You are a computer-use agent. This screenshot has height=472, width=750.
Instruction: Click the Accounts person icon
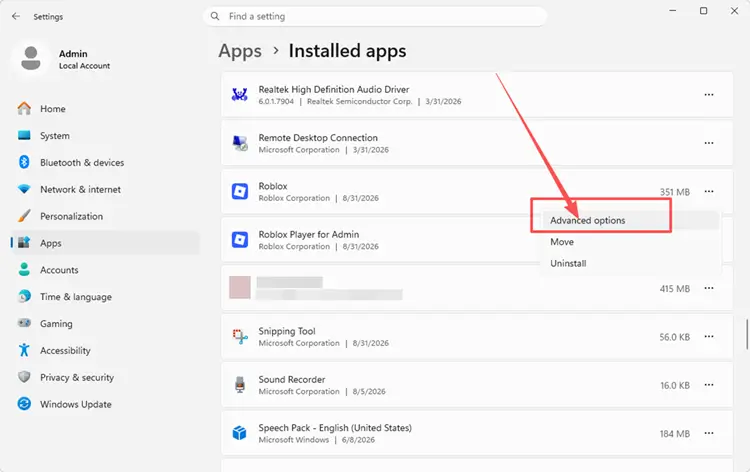(x=24, y=269)
